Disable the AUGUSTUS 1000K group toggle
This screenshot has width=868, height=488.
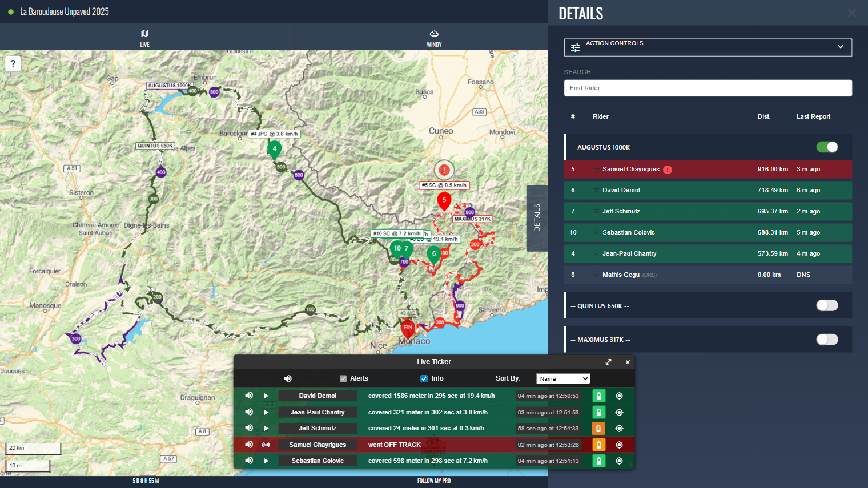tap(827, 147)
